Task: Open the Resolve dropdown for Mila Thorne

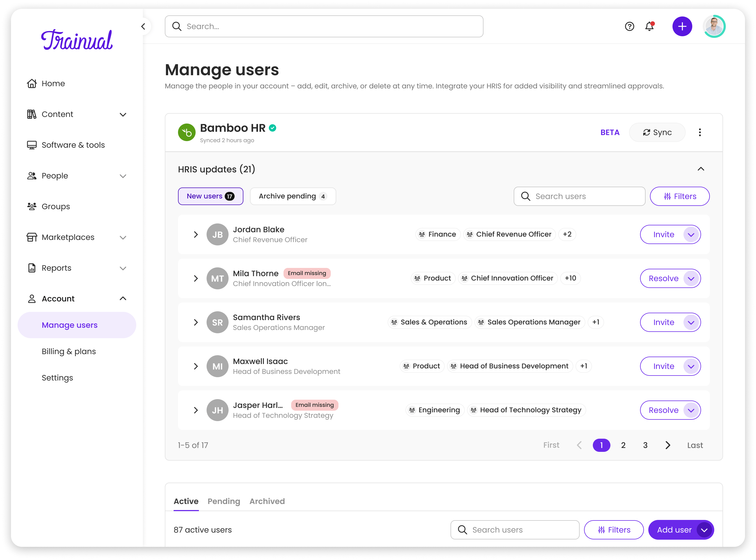Action: pyautogui.click(x=691, y=278)
